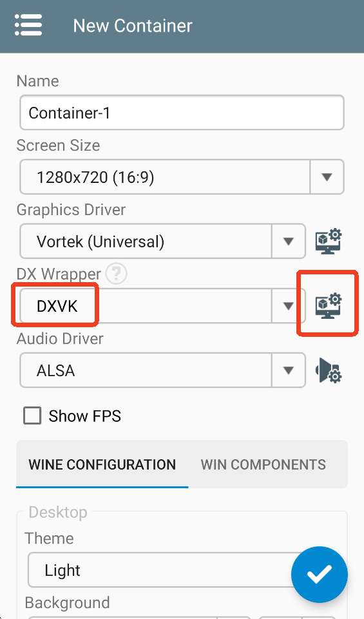Click the Container-1 name field

click(x=182, y=113)
